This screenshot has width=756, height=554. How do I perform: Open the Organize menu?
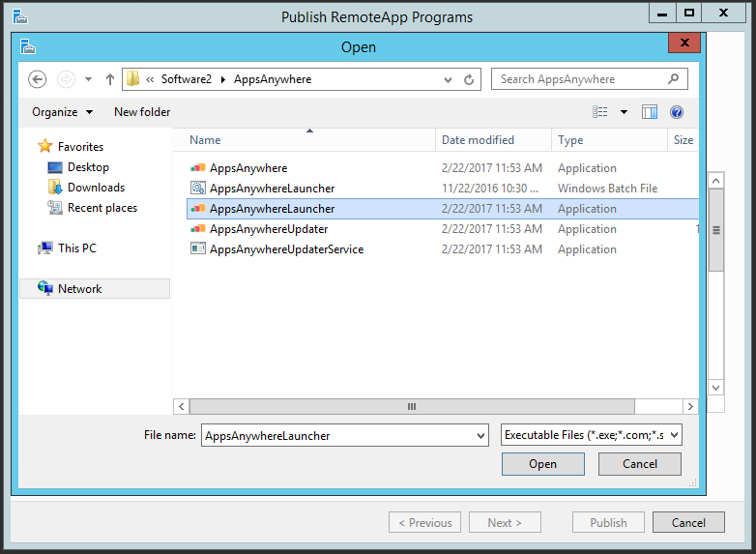click(x=63, y=112)
